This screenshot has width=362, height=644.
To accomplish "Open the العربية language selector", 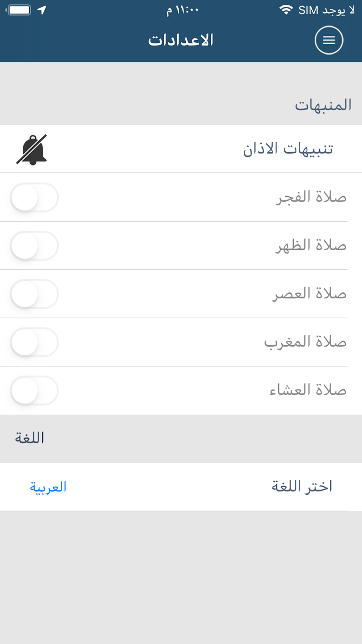I will (x=48, y=487).
